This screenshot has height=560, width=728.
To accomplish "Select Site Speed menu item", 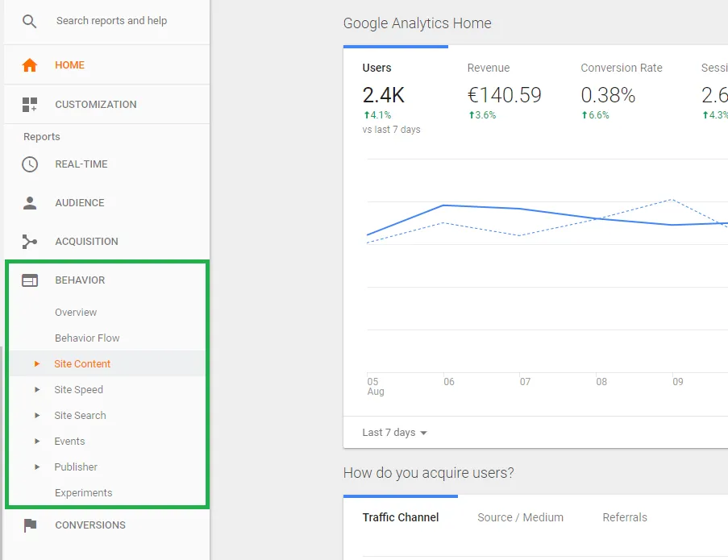I will pyautogui.click(x=78, y=390).
